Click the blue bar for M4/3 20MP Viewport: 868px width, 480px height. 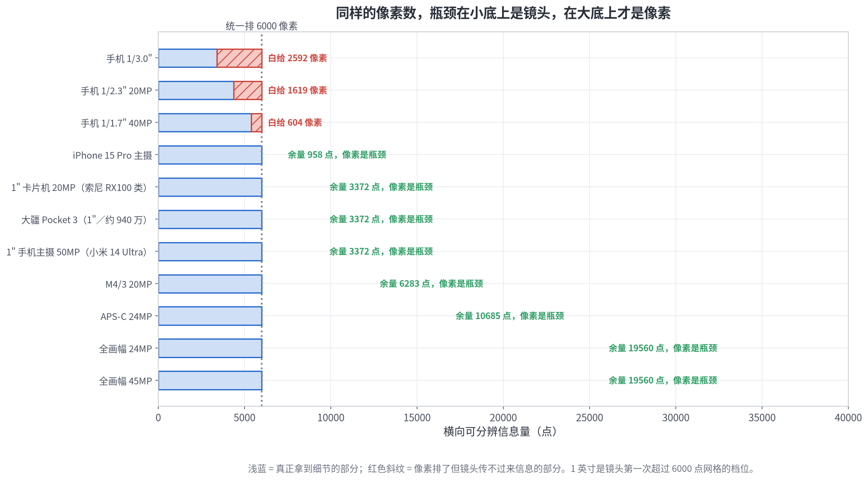[210, 284]
